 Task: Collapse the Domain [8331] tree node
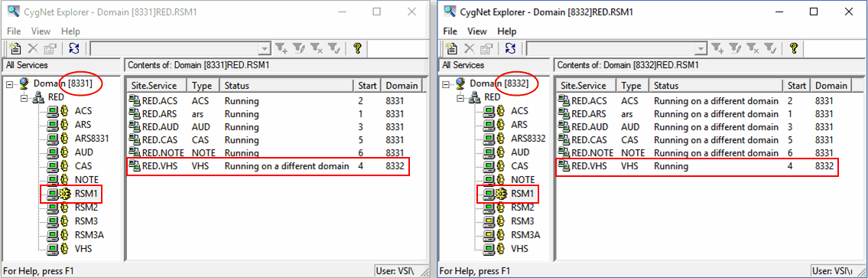10,84
